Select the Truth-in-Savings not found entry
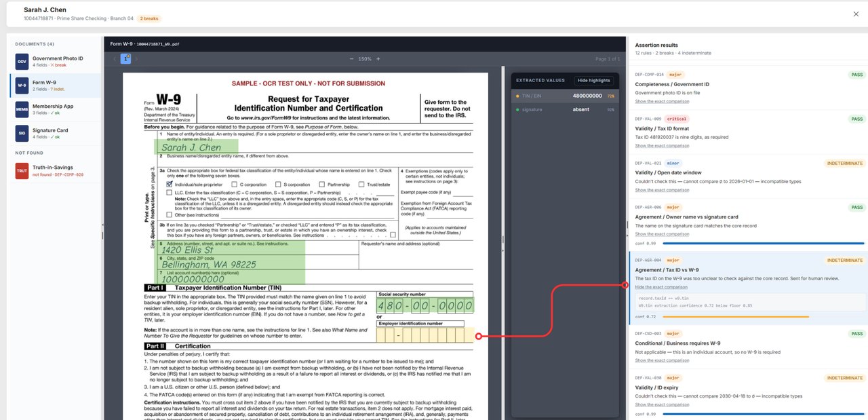868x420 pixels. tap(56, 171)
